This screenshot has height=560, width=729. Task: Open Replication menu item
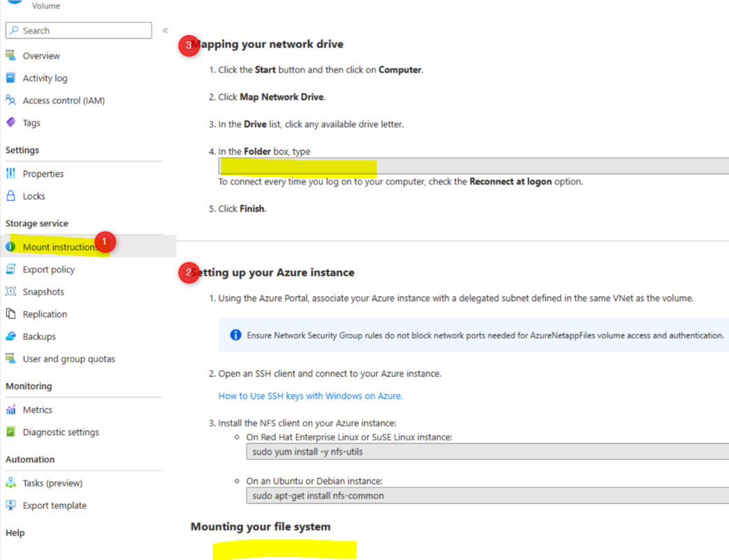(x=45, y=314)
